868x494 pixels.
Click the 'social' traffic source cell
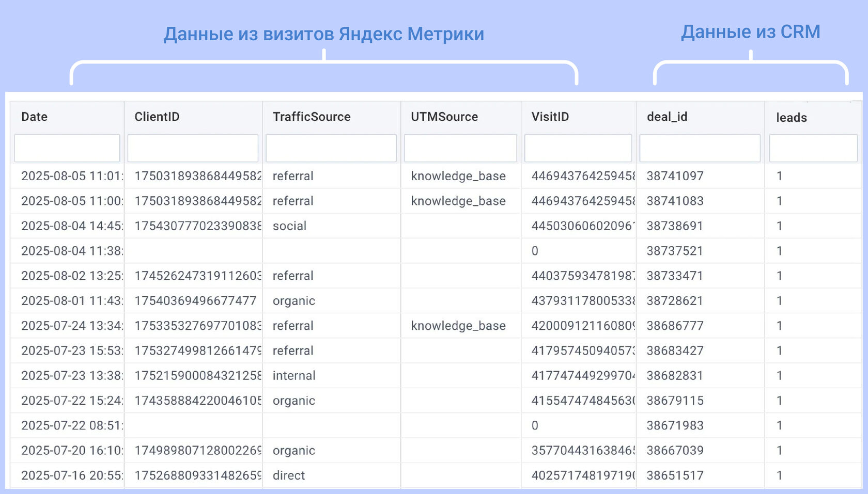289,226
